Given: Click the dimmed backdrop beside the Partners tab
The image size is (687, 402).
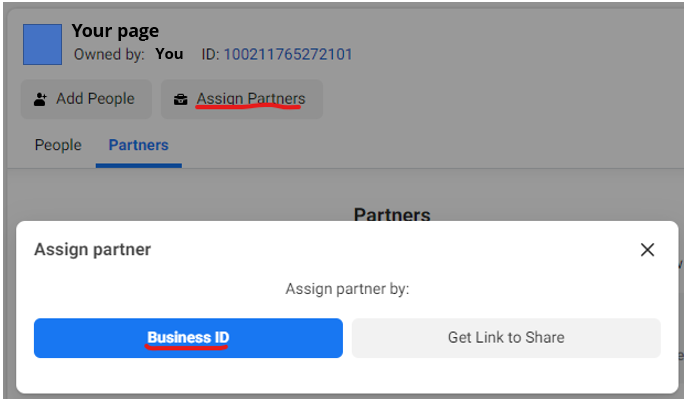Looking at the screenshot, I should 400,146.
